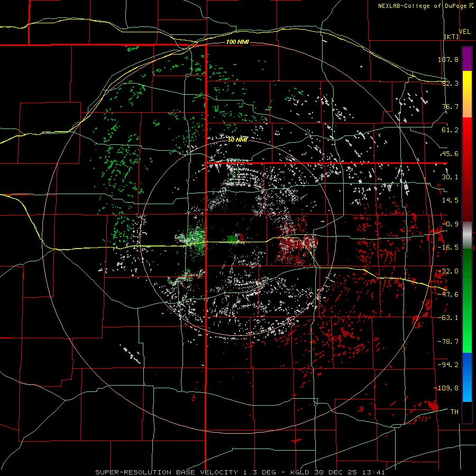This screenshot has width=476, height=476.
Task: Click the -94.2 velocity scale value
Action: [x=448, y=364]
